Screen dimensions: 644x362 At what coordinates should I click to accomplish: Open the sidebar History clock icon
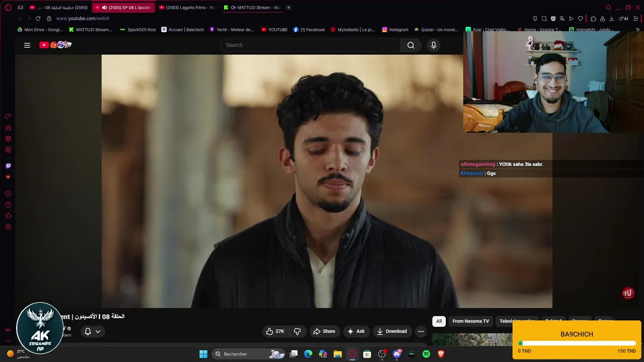pos(8,205)
